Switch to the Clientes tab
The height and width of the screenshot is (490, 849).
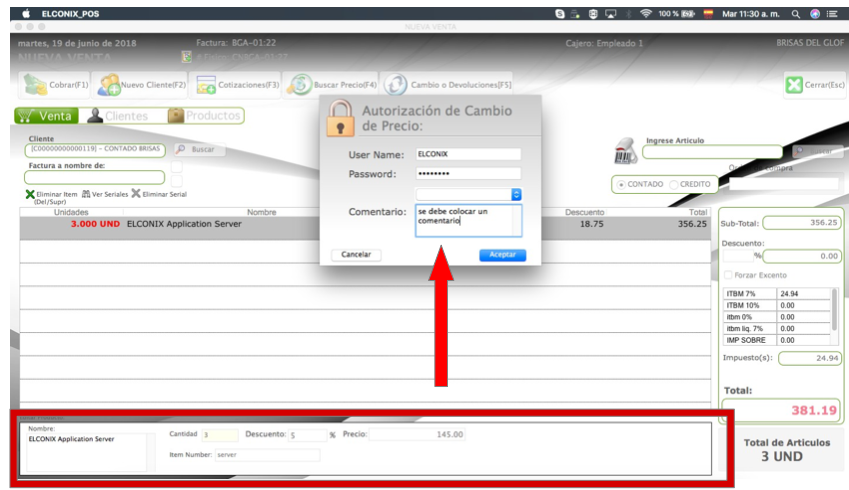coord(118,115)
